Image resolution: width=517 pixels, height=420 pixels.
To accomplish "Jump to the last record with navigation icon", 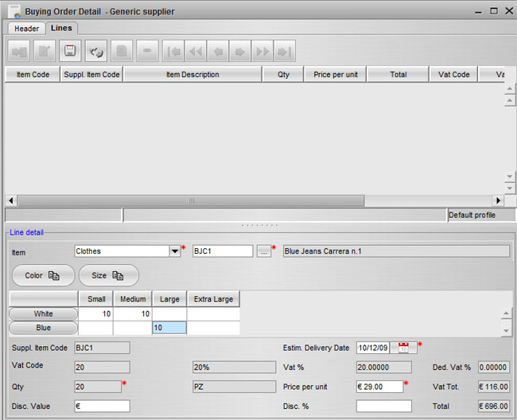I will (284, 52).
